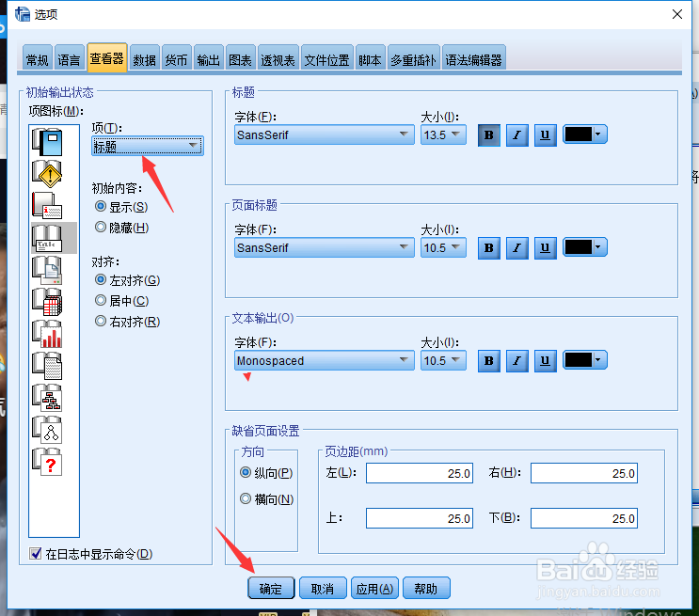Switch to the 输出 tab
Screen dimensions: 699x616
coord(209,59)
